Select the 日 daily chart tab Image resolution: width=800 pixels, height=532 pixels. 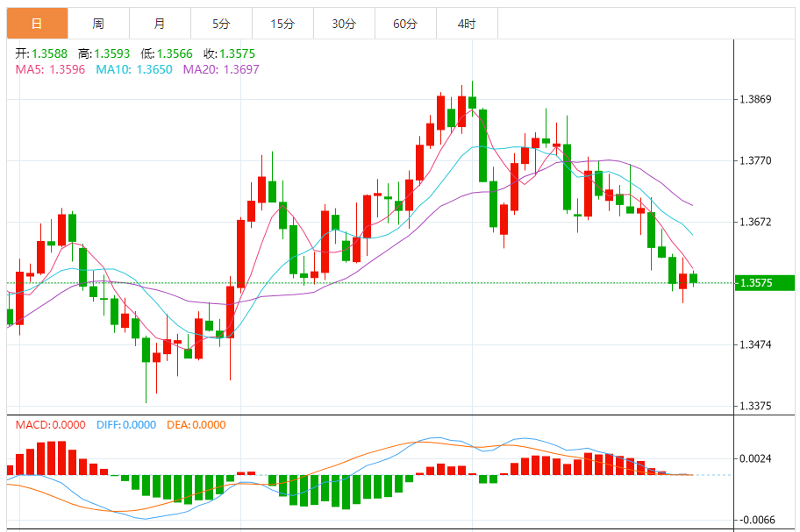point(37,24)
